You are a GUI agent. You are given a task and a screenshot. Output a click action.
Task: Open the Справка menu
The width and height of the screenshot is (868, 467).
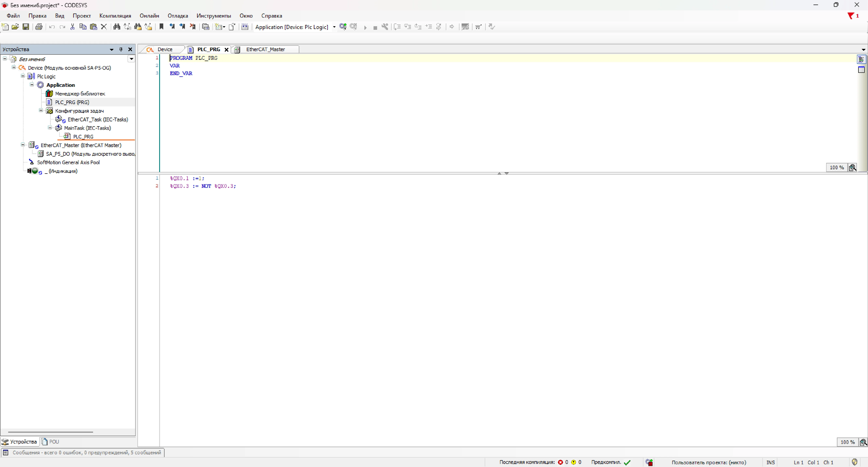(x=272, y=16)
